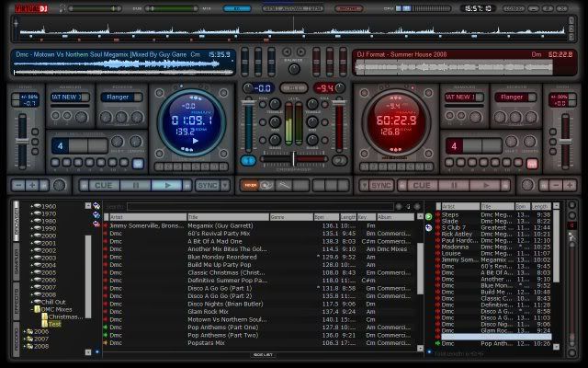Toggle the left channel treble kill button
Screen dimensions: 588x368
(x=263, y=105)
